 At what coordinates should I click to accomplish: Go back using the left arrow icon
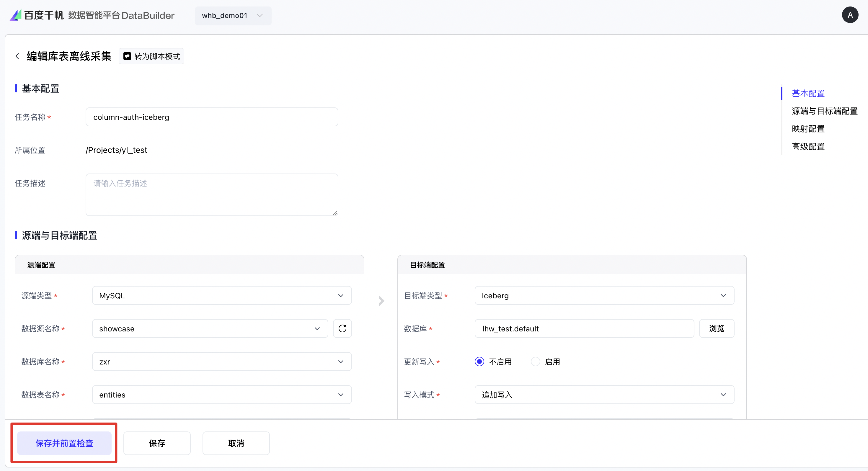click(x=17, y=56)
